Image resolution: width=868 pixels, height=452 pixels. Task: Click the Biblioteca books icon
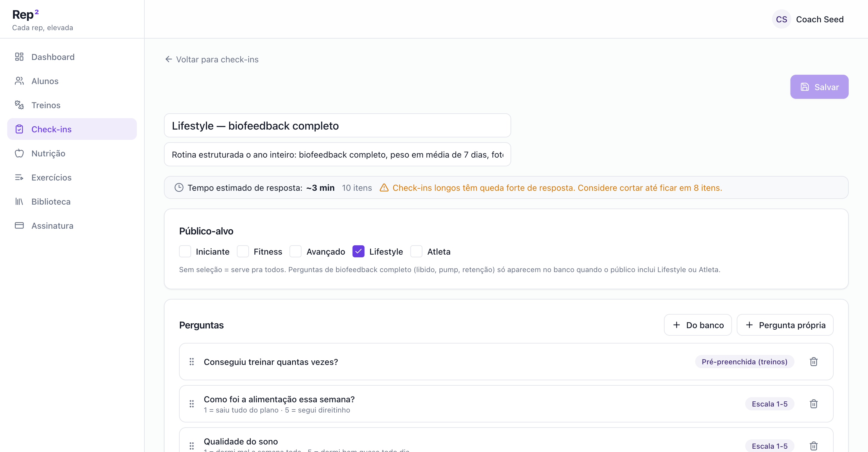19,201
